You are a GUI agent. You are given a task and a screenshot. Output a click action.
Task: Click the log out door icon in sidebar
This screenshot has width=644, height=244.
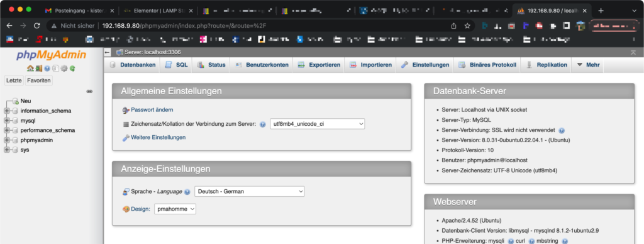(38, 69)
